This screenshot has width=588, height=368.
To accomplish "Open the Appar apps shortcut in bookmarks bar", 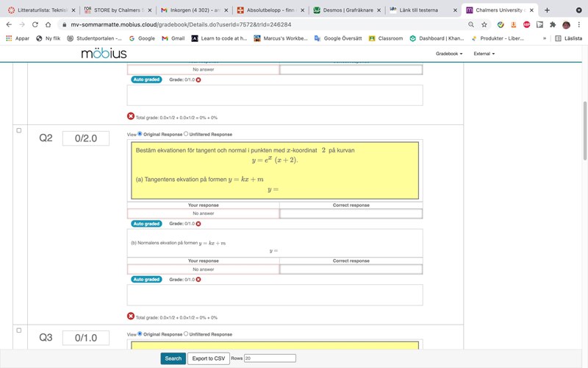I will pos(18,38).
